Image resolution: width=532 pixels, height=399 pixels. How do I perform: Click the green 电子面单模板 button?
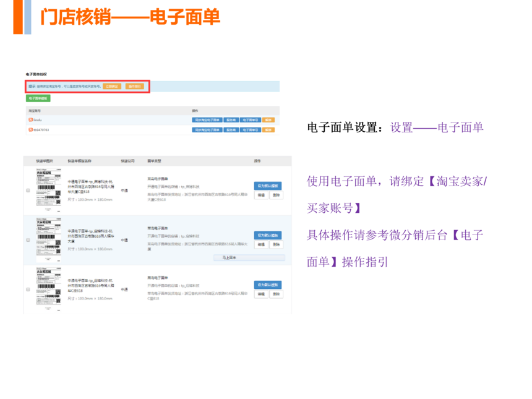38,98
